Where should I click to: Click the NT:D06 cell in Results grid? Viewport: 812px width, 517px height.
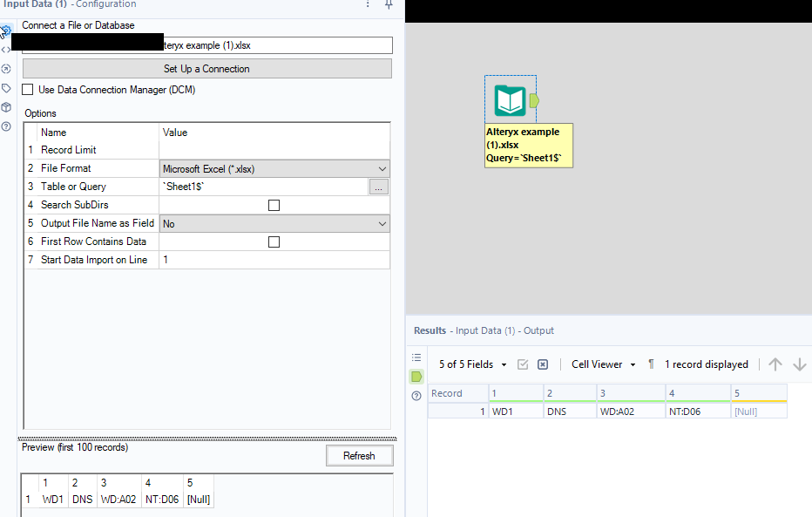coord(698,412)
